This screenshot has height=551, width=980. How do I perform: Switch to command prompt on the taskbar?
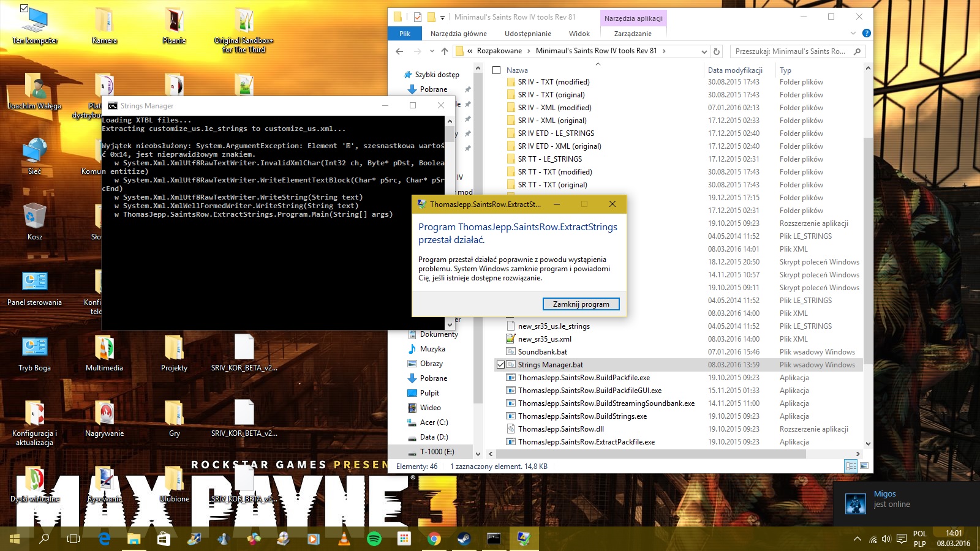coord(494,539)
